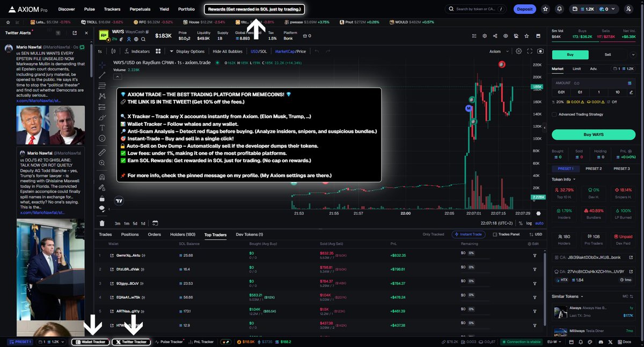Go to the Perpetuals page
This screenshot has height=347, width=644.
pos(140,9)
